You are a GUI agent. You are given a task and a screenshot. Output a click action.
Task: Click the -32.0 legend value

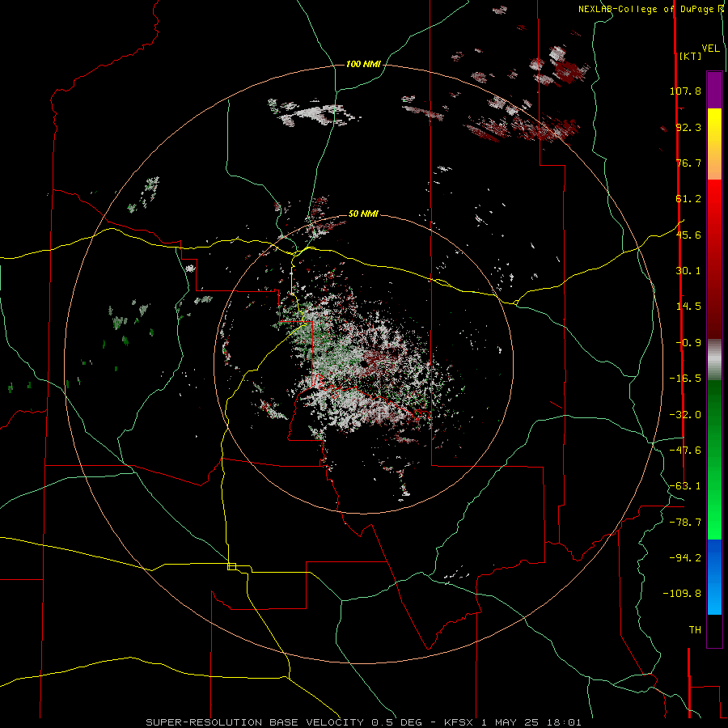685,415
